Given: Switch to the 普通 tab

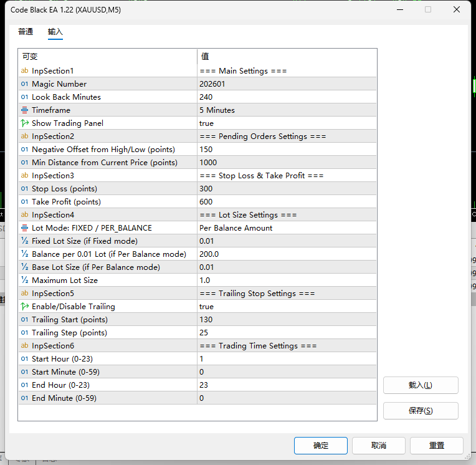Looking at the screenshot, I should [x=26, y=32].
